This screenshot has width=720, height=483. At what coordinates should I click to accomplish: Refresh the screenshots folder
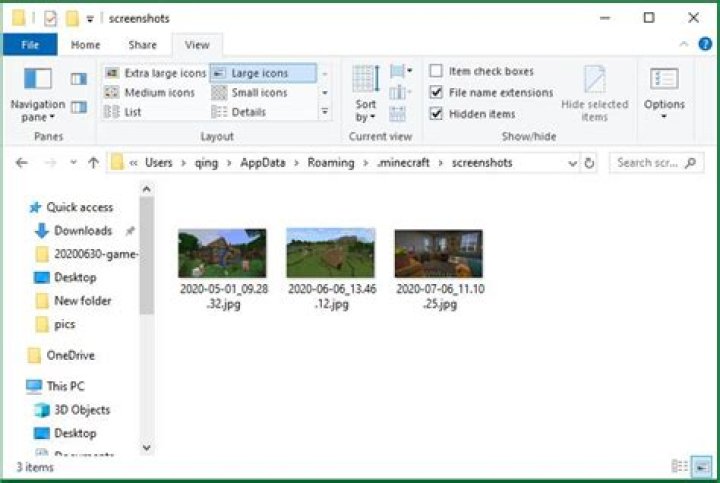(589, 163)
